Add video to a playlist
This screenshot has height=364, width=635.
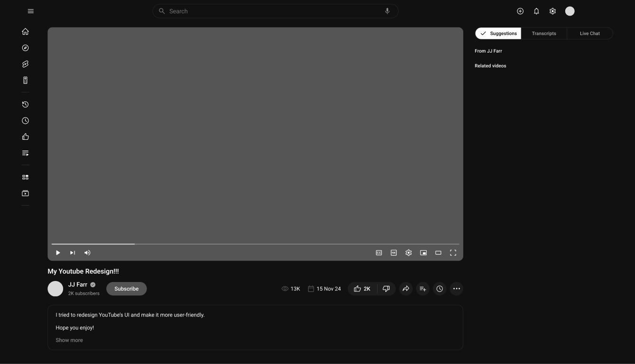tap(423, 289)
